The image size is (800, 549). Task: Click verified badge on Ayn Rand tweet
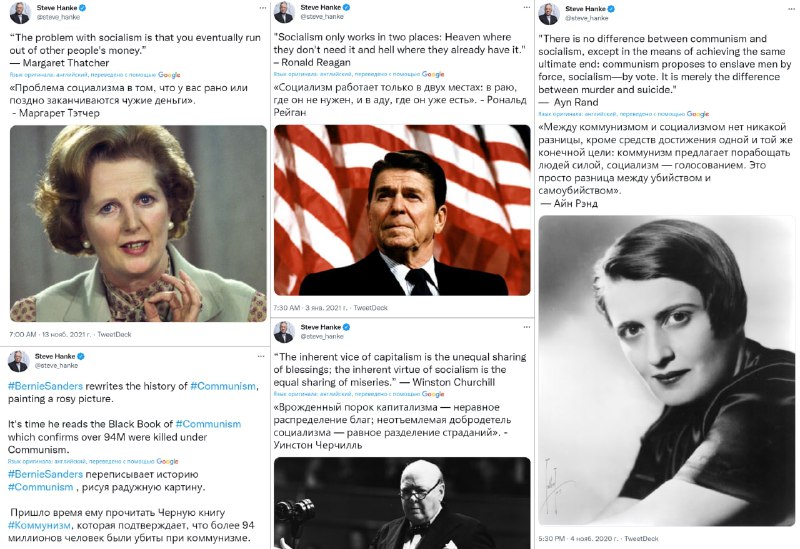611,9
